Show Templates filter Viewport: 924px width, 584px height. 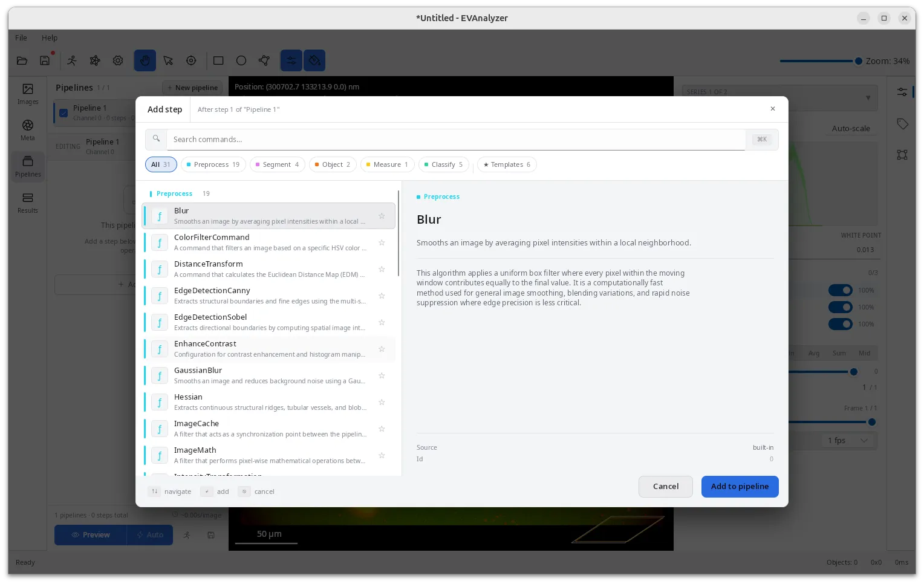(x=507, y=164)
